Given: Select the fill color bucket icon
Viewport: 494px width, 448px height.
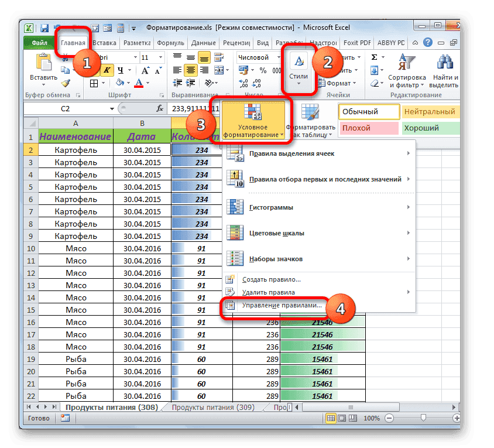Looking at the screenshot, I should coord(119,82).
